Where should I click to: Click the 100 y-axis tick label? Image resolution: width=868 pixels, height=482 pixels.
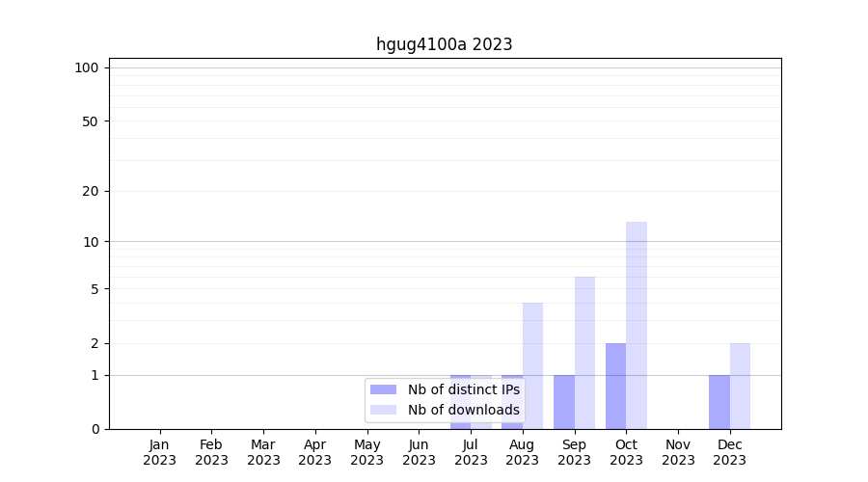(x=87, y=67)
